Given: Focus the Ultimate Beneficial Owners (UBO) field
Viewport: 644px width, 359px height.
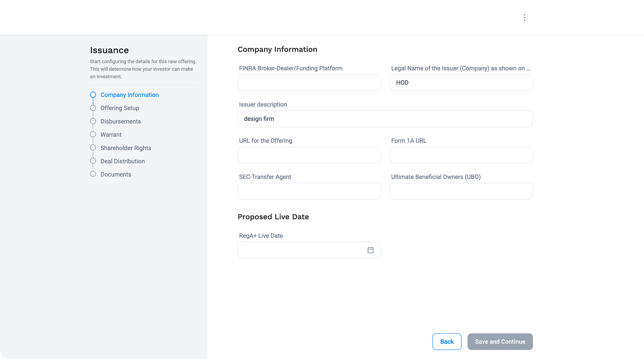Looking at the screenshot, I should (x=461, y=191).
